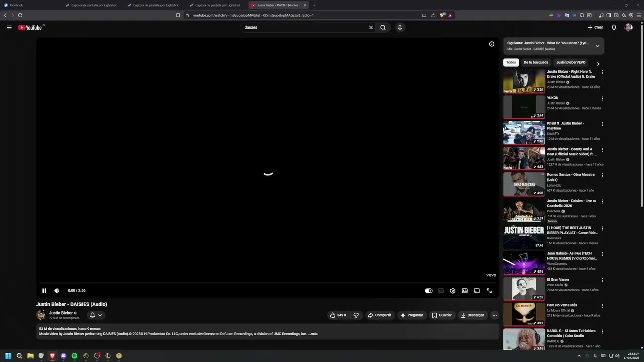Open the Brave wallet icon
The height and width of the screenshot is (362, 644).
[x=616, y=15]
